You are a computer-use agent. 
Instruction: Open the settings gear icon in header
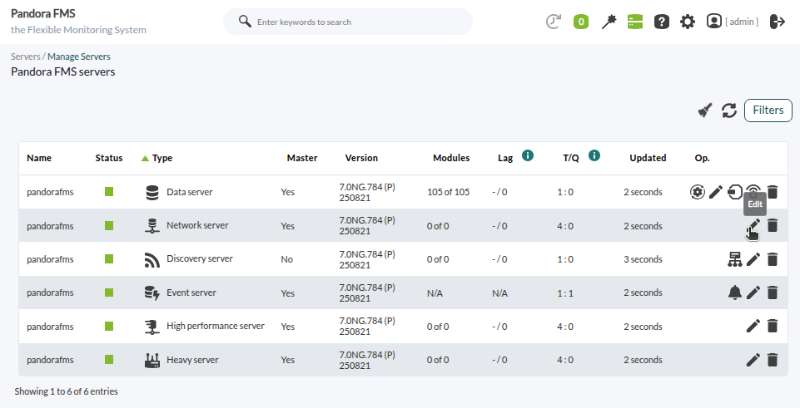[x=688, y=21]
